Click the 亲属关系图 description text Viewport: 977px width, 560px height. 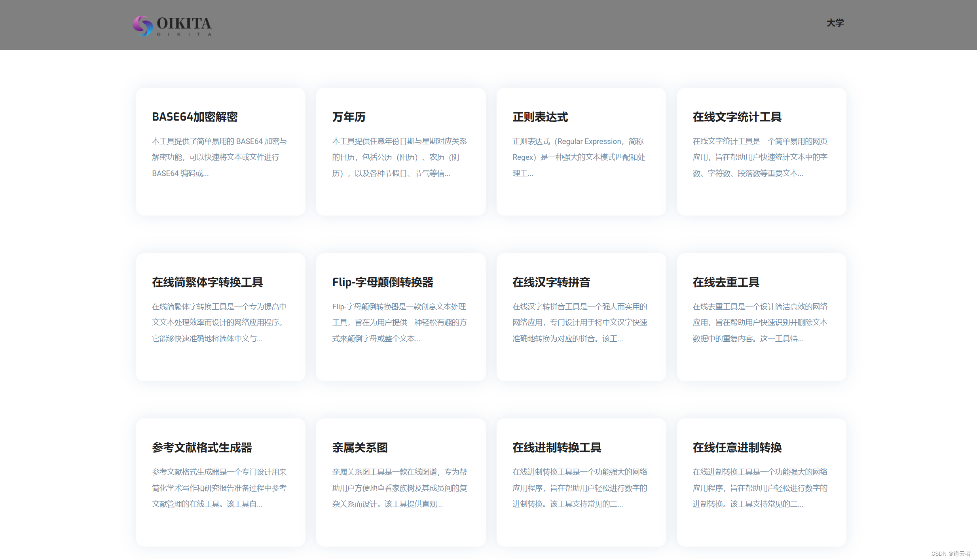pyautogui.click(x=400, y=488)
